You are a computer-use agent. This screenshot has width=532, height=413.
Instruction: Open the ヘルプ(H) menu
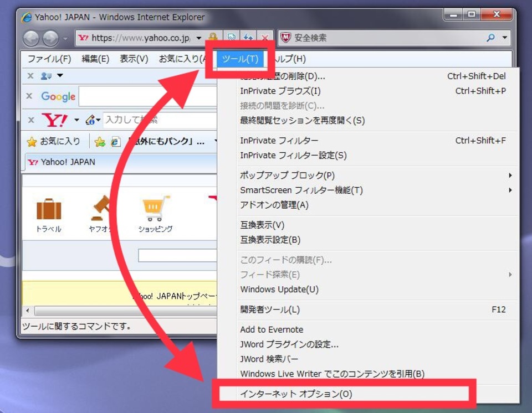click(289, 59)
